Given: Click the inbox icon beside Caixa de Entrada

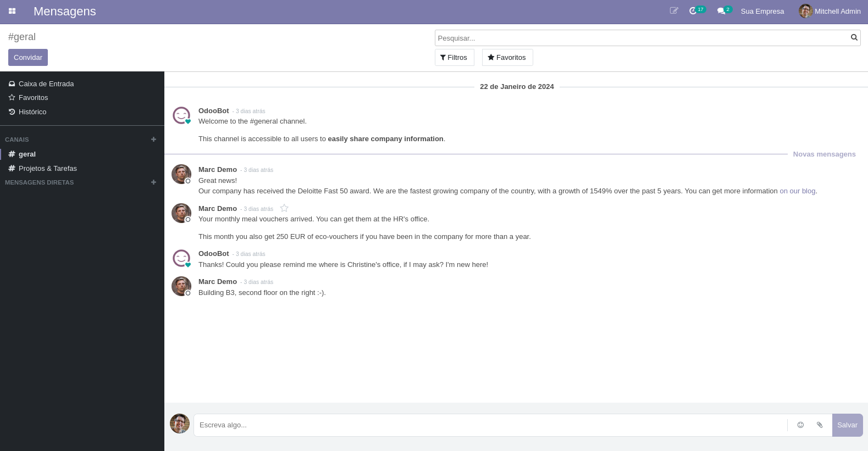Looking at the screenshot, I should tap(12, 83).
